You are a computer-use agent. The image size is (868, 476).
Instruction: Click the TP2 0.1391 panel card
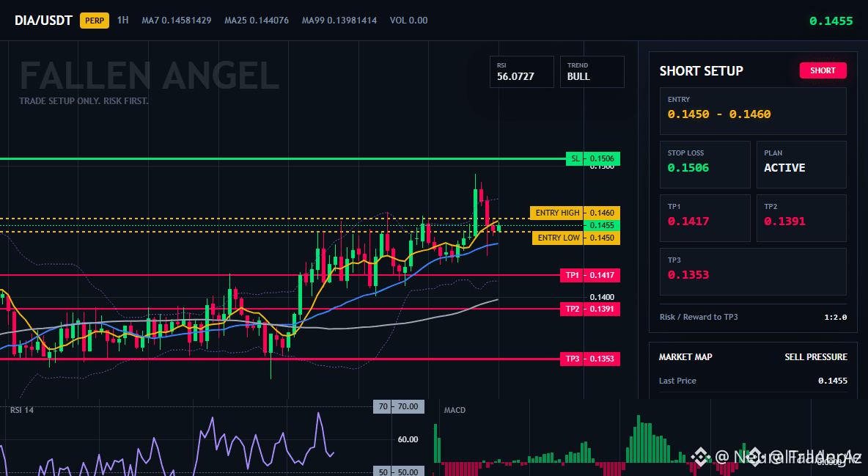801,218
